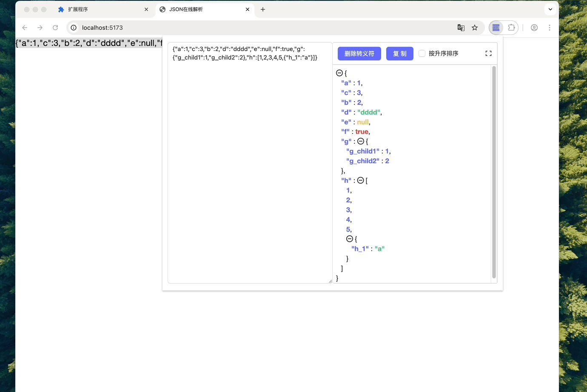The height and width of the screenshot is (392, 587).
Task: Click the back navigation arrow
Action: tap(24, 27)
